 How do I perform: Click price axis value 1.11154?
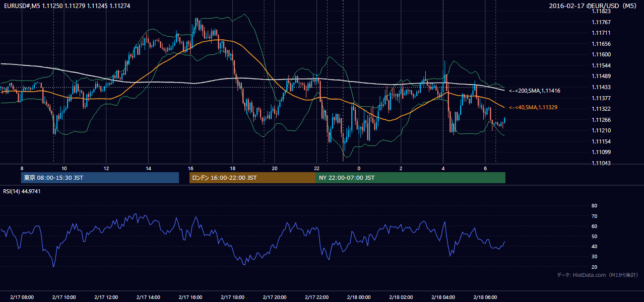[601, 141]
